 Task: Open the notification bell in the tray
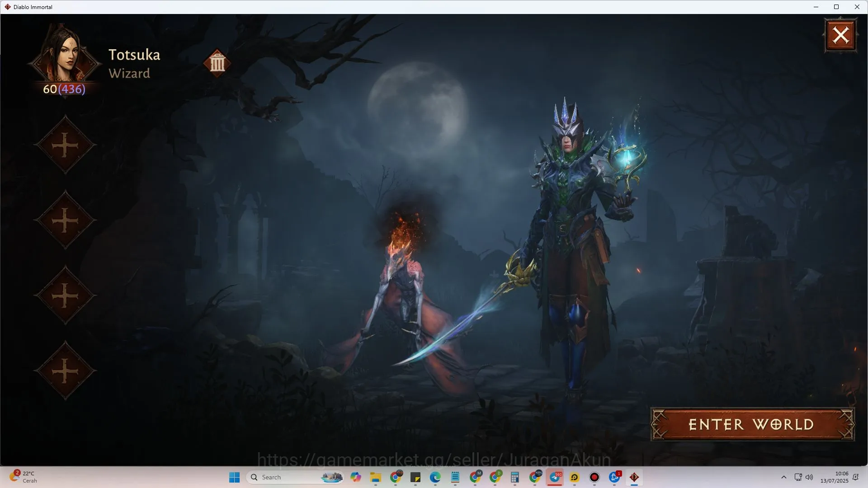click(x=856, y=477)
